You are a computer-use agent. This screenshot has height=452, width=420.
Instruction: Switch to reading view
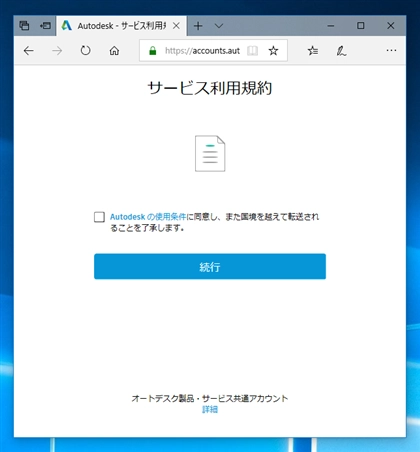tap(252, 51)
